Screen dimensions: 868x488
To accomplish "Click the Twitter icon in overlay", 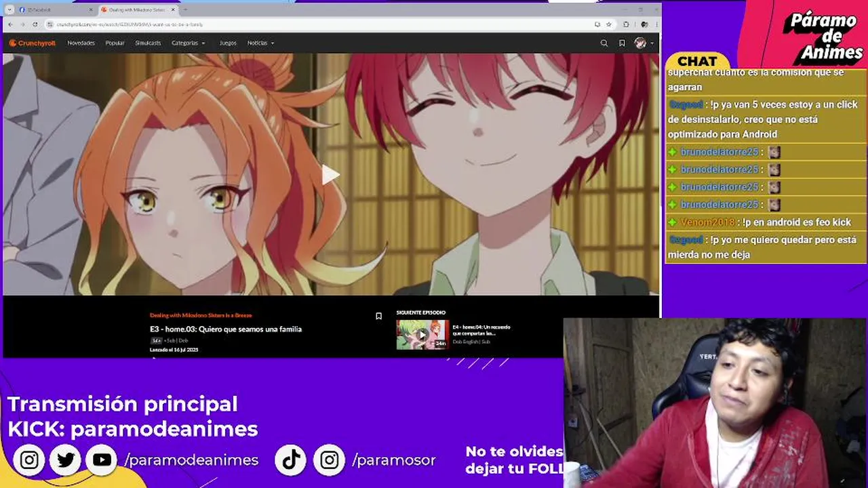I will pos(66,460).
